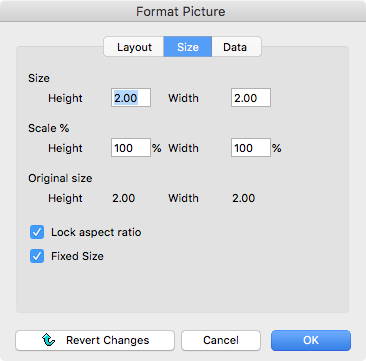Uncheck the Lock aspect ratio checkbox
Image resolution: width=366 pixels, height=361 pixels.
[x=37, y=232]
